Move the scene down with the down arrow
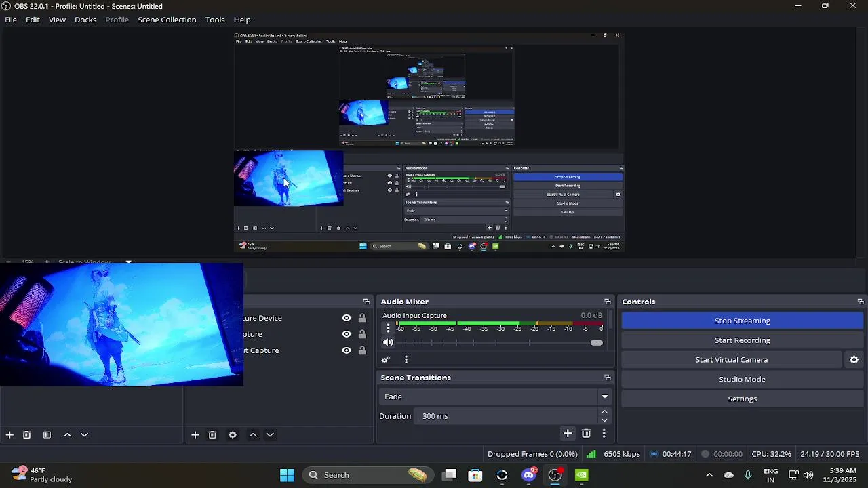Viewport: 868px width, 488px height. click(84, 435)
